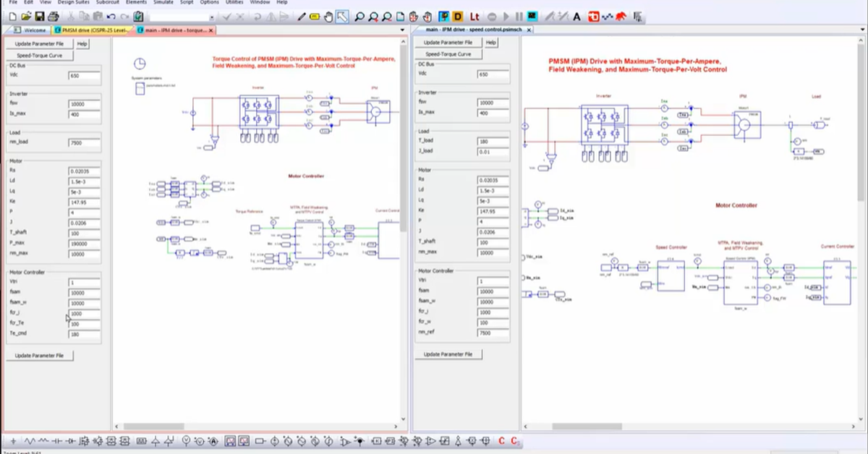
Task: Open the Speed-Torque Curve panel
Action: 41,54
